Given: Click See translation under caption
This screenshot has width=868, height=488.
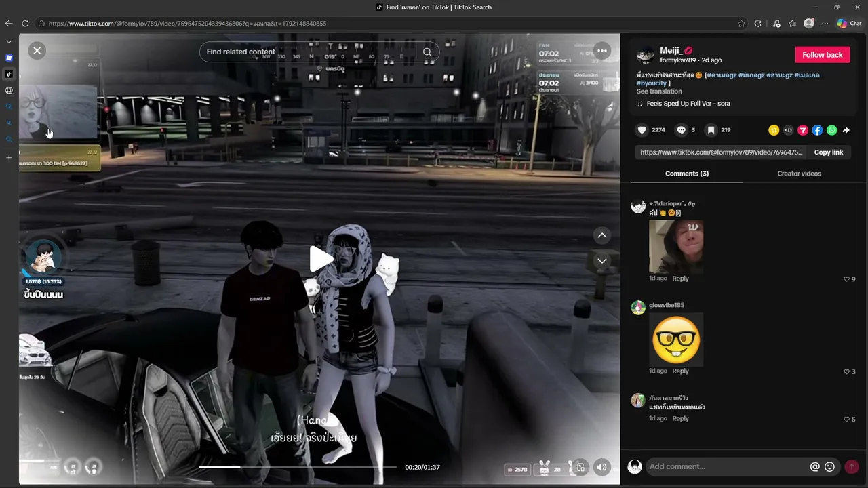Looking at the screenshot, I should pos(659,91).
